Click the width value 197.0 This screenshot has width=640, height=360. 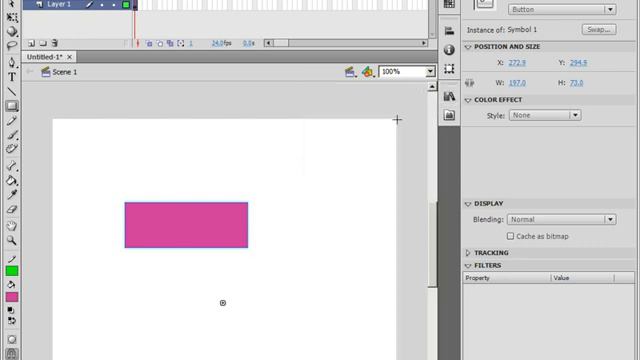pos(517,83)
